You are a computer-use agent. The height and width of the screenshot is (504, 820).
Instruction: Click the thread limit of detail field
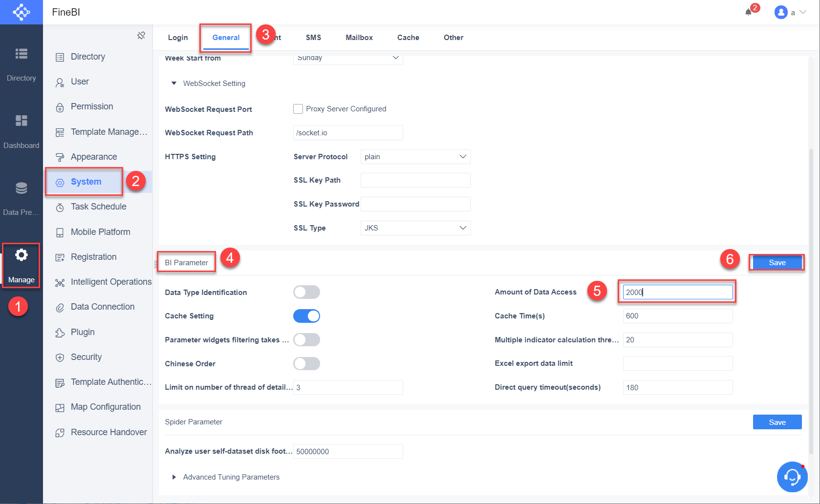348,387
